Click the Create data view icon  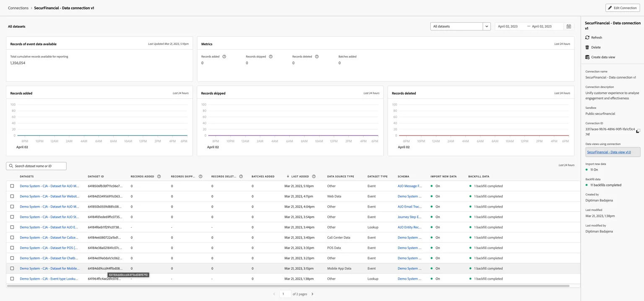(x=587, y=57)
